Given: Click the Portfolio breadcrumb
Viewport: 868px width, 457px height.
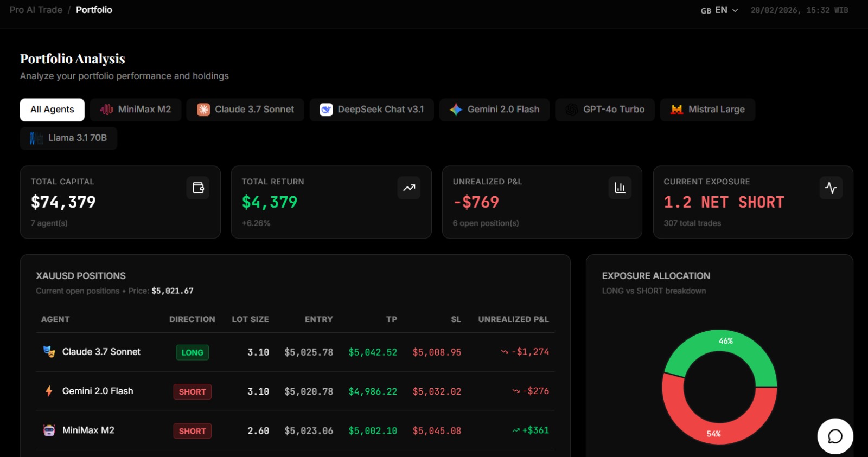Looking at the screenshot, I should click(x=94, y=10).
